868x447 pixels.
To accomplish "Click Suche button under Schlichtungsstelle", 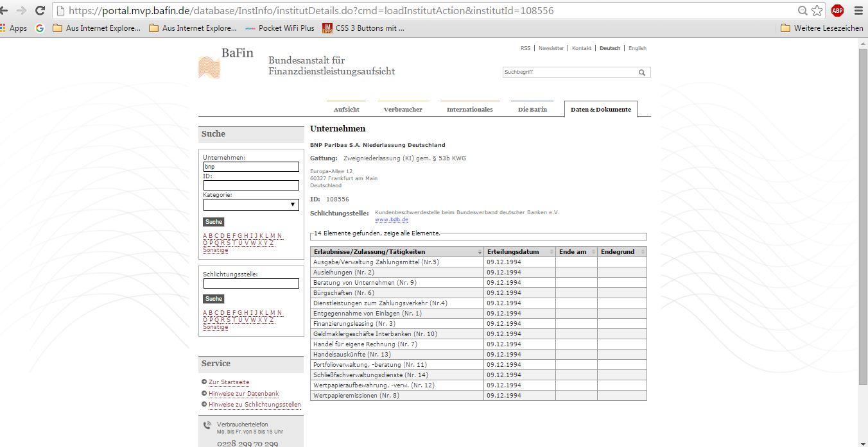I will pyautogui.click(x=214, y=299).
